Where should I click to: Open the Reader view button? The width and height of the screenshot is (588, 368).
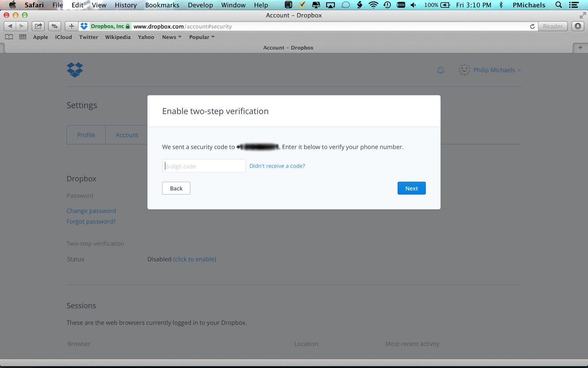tap(553, 26)
